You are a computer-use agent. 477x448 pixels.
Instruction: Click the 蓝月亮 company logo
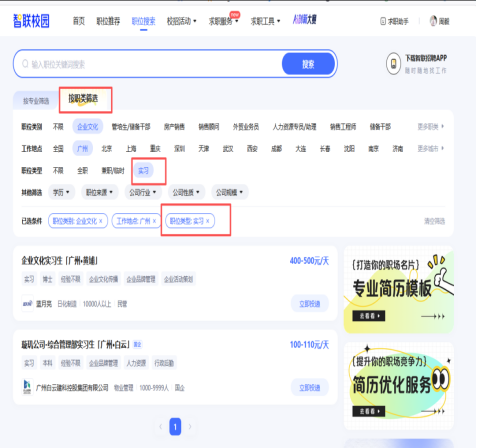(x=27, y=303)
